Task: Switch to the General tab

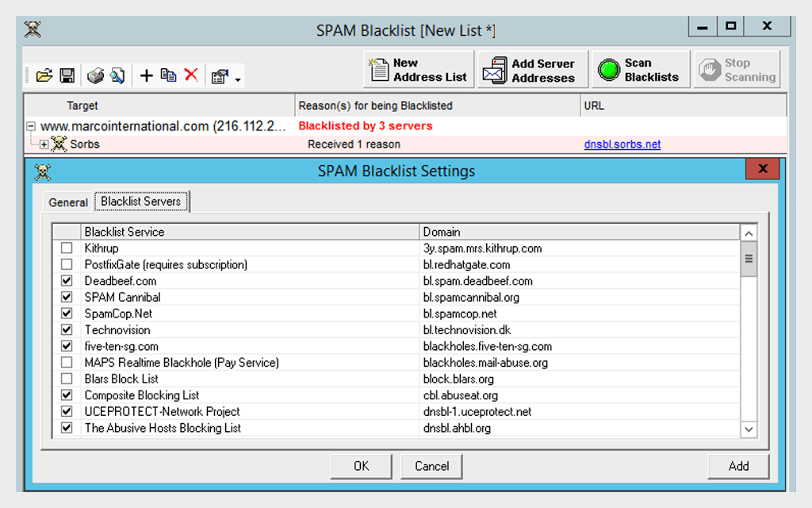Action: pos(68,202)
